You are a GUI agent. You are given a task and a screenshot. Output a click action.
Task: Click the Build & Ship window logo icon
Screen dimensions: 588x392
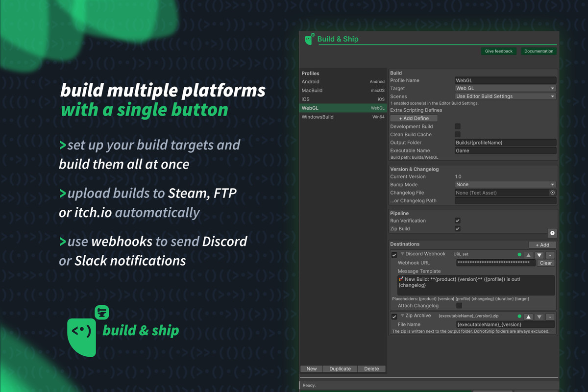pos(309,39)
